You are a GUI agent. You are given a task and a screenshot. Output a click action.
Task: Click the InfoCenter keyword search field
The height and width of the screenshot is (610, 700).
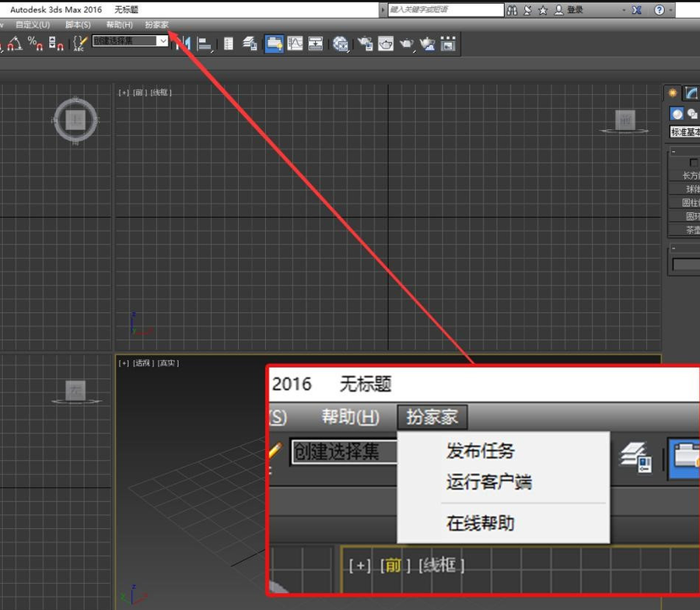[x=446, y=10]
